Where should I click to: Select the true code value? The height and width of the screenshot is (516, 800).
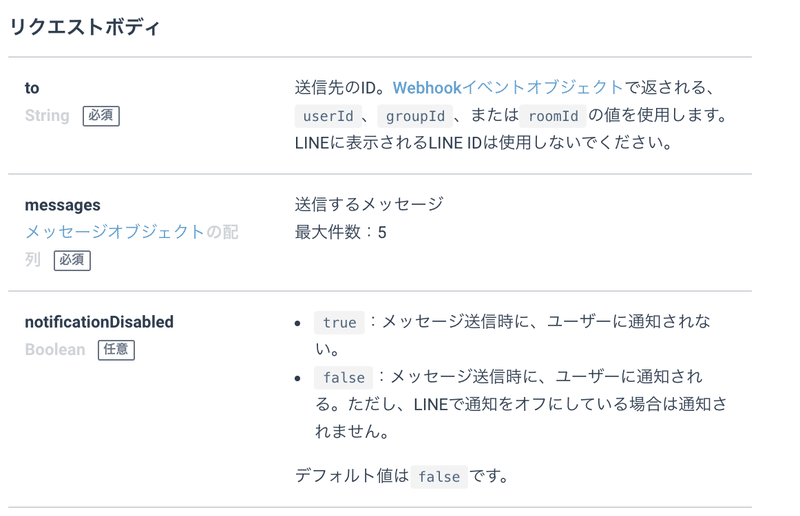coord(339,323)
